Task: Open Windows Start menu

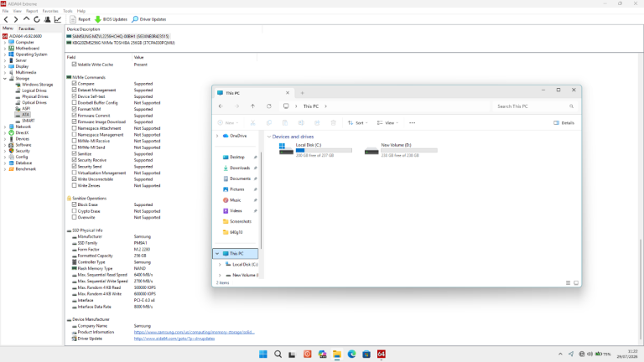Action: [x=263, y=354]
